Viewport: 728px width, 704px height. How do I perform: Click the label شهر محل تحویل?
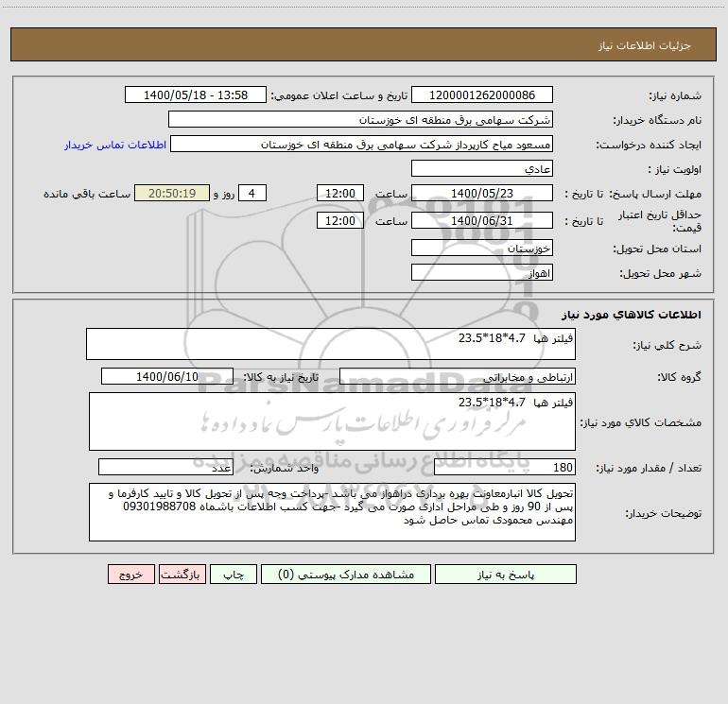[x=660, y=274]
